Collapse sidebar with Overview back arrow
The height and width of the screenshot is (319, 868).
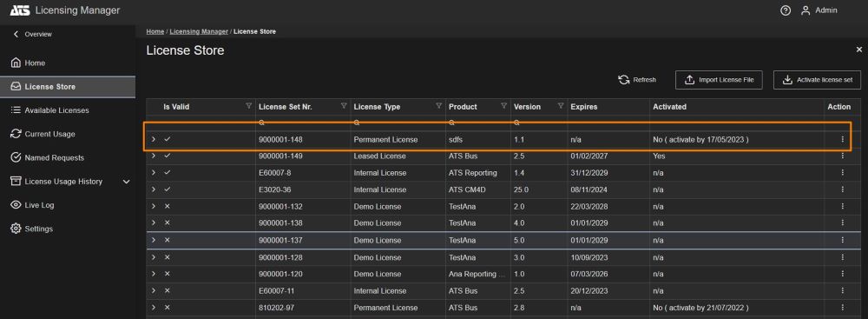(16, 35)
